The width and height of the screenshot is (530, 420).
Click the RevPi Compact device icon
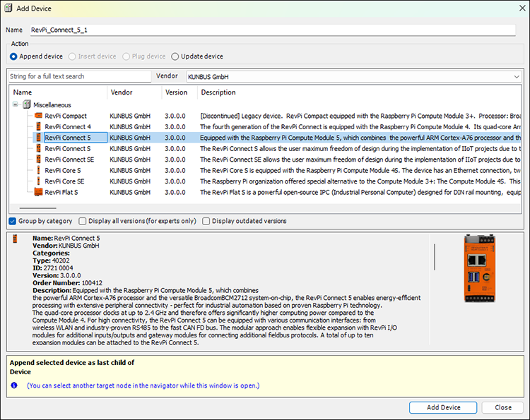(x=39, y=116)
